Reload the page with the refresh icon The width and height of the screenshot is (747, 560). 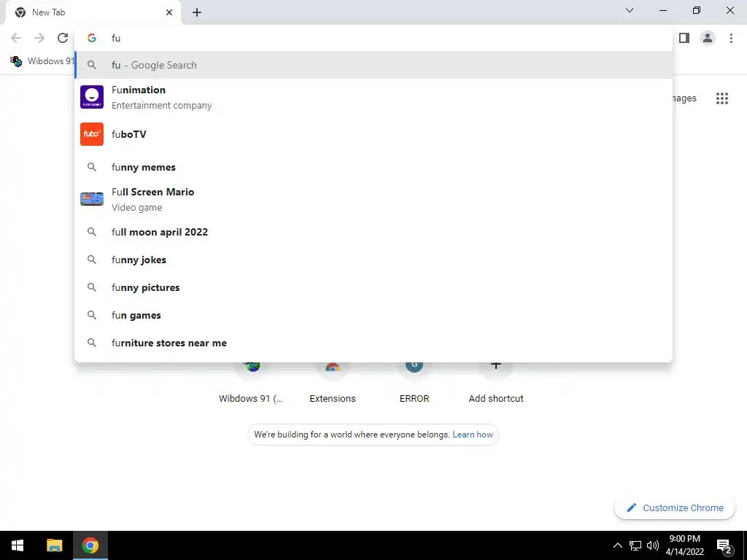click(x=63, y=38)
